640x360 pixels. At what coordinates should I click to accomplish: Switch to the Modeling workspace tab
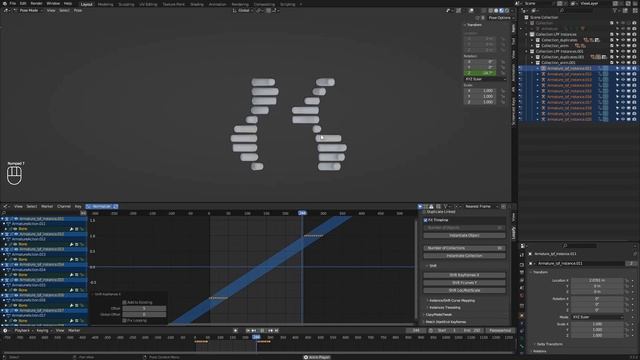pos(105,4)
